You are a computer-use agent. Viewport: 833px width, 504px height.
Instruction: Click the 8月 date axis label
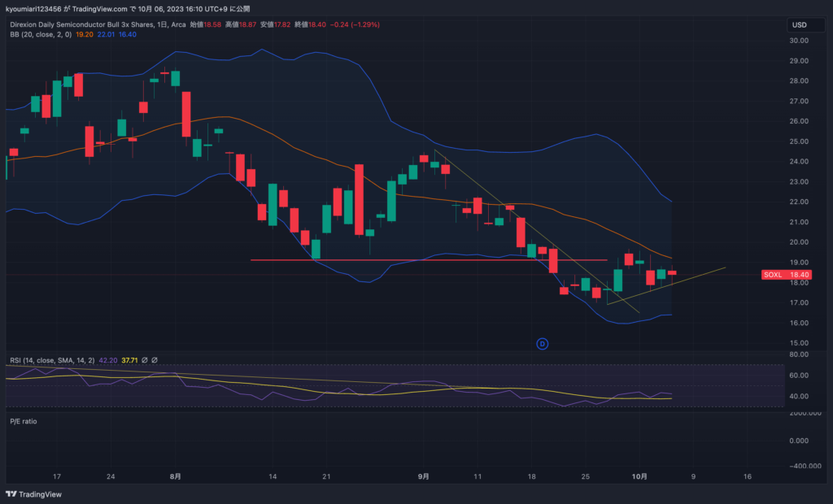[176, 476]
